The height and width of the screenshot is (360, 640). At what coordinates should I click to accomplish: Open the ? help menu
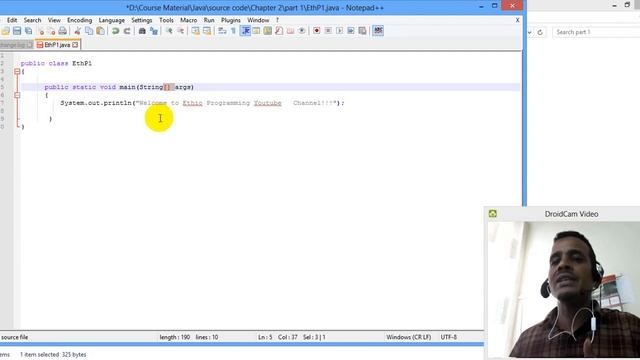point(277,20)
